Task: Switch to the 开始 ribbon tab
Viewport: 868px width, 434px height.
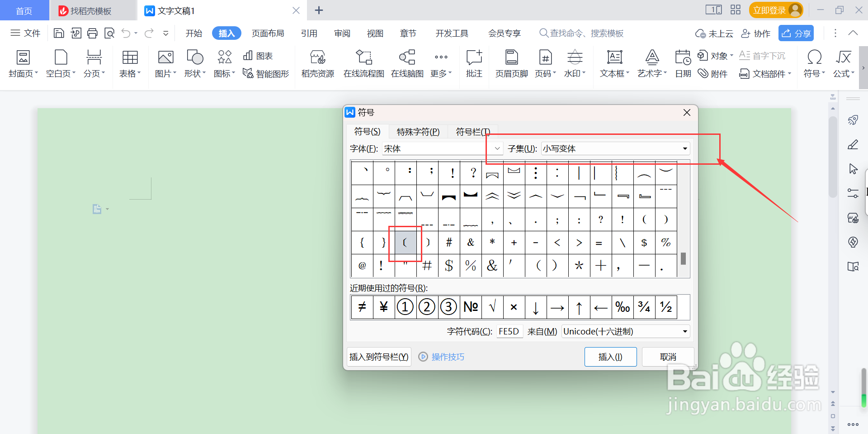Action: (194, 33)
